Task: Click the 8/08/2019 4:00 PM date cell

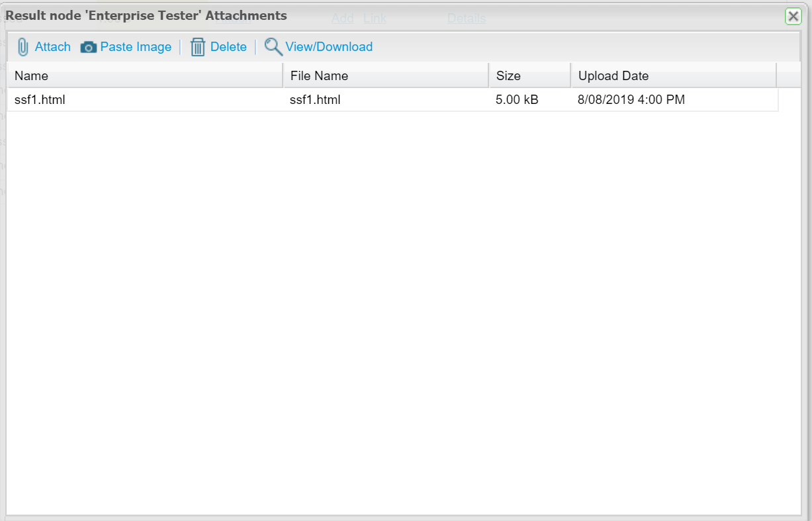Action: click(x=631, y=100)
